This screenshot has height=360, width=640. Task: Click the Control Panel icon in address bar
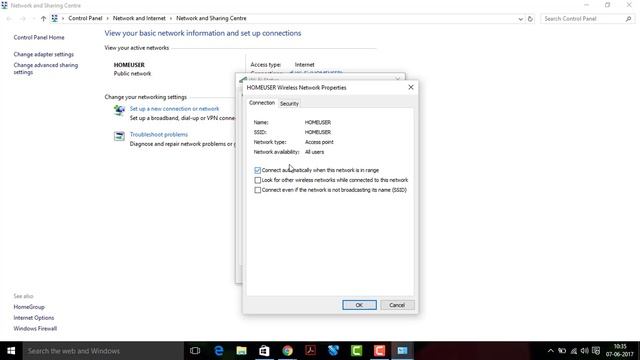(54, 18)
